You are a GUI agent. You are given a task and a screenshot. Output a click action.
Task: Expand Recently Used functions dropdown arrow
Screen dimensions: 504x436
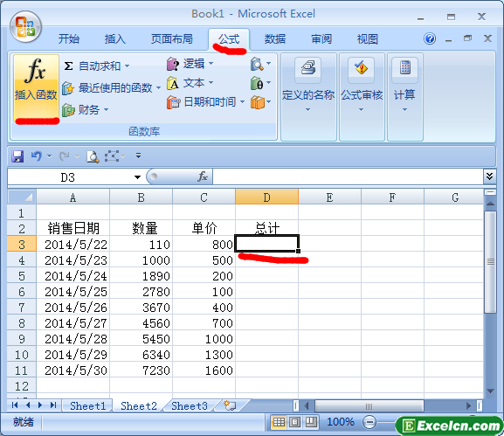158,87
